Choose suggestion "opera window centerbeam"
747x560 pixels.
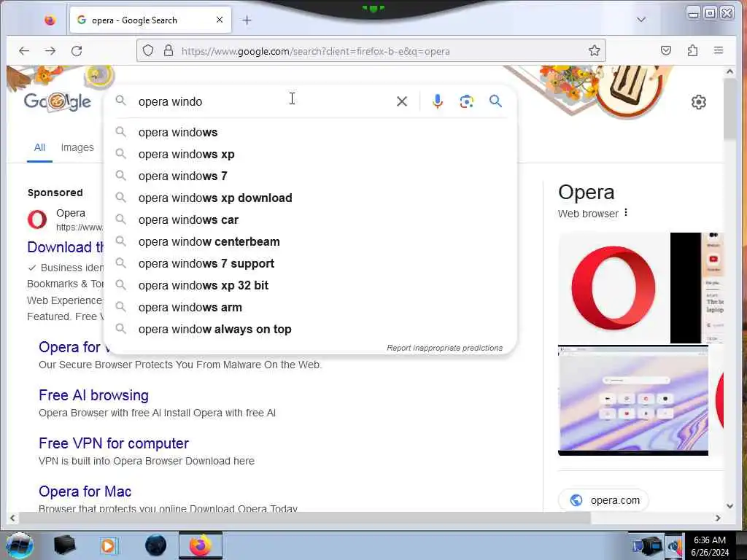[x=310, y=242]
